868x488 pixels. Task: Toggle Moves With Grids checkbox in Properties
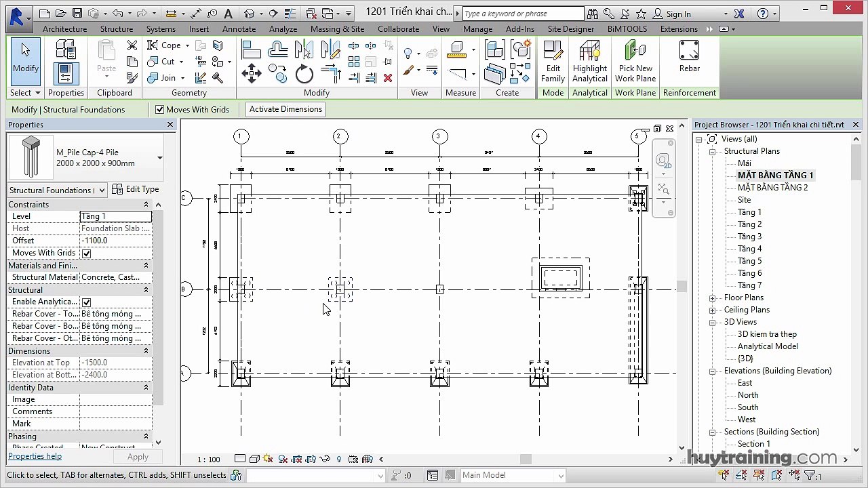pyautogui.click(x=86, y=253)
